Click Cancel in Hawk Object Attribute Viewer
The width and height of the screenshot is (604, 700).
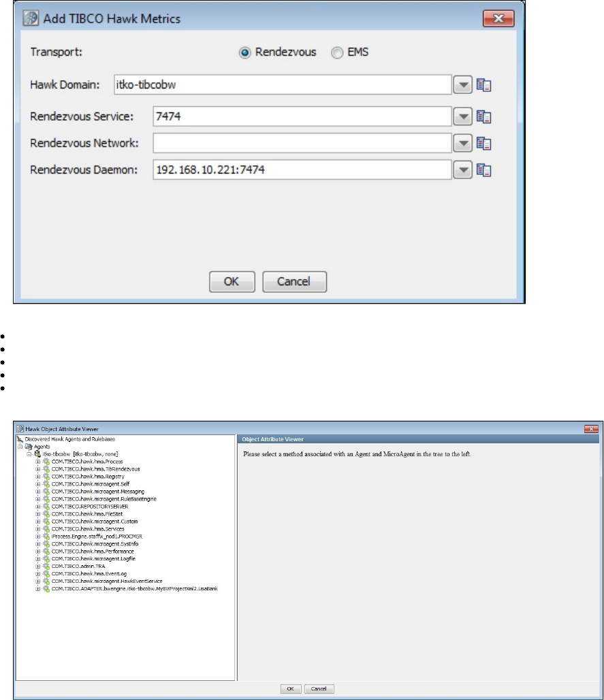[319, 689]
